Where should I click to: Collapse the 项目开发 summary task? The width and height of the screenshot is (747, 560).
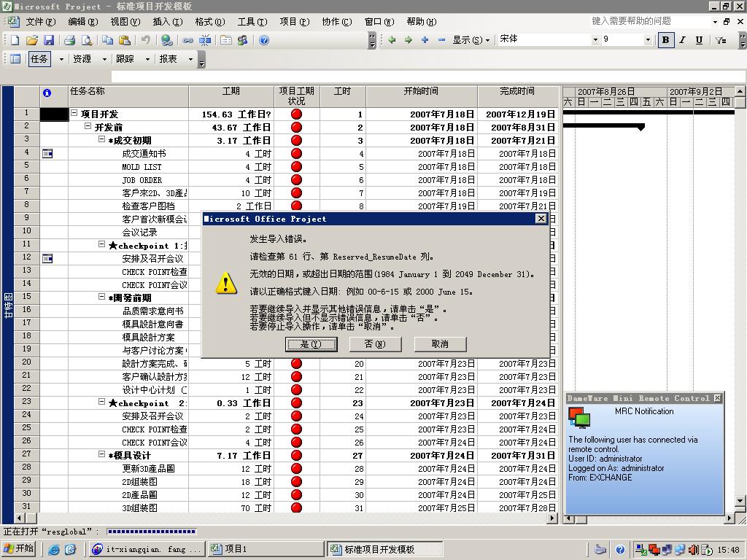[x=74, y=113]
